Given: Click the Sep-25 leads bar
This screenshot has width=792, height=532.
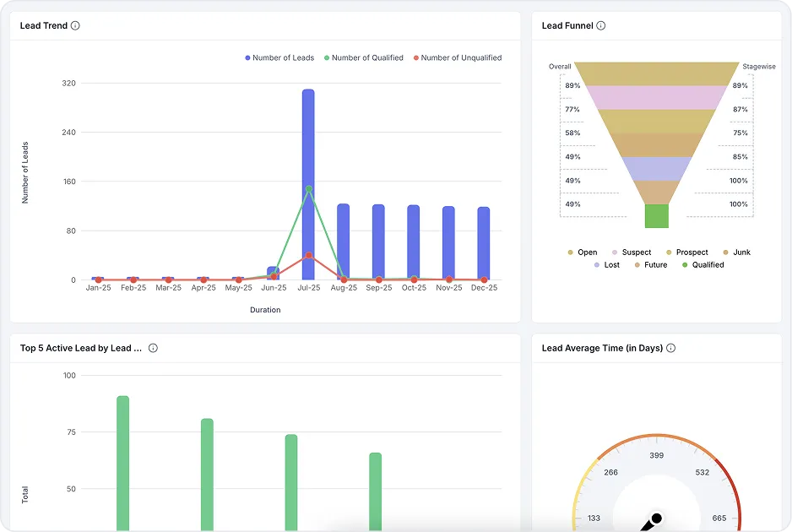Looking at the screenshot, I should [378, 242].
